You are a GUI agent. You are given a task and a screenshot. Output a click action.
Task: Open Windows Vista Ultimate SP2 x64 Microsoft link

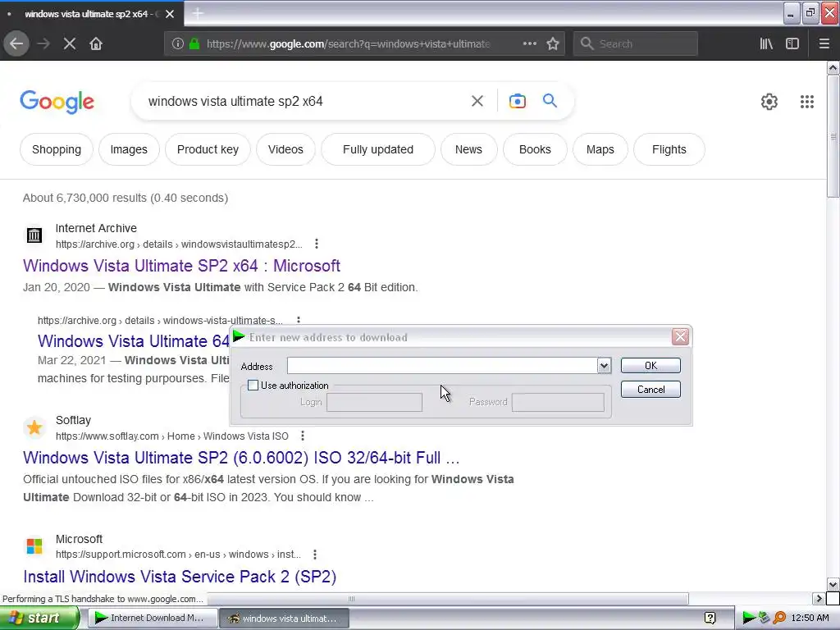pos(181,266)
